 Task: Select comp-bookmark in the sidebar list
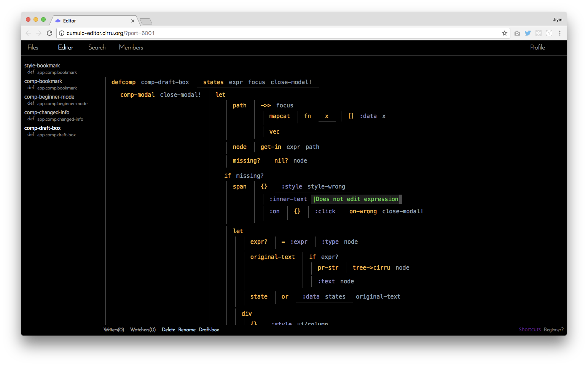(43, 81)
